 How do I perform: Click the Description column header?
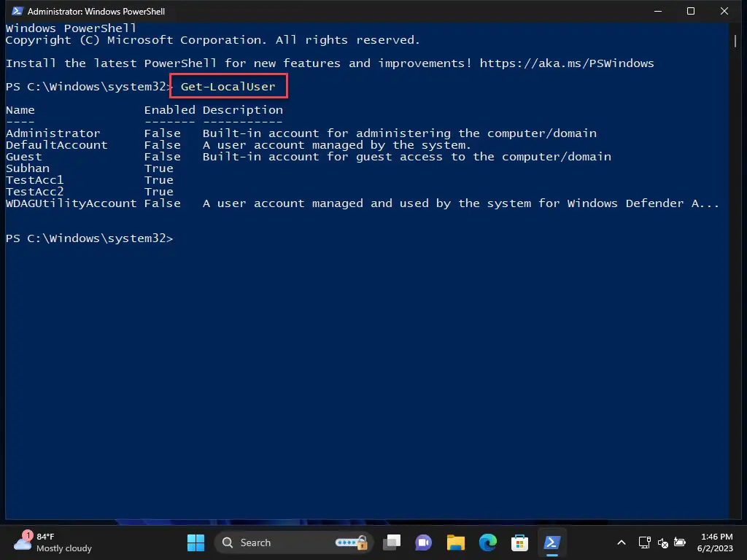(242, 110)
